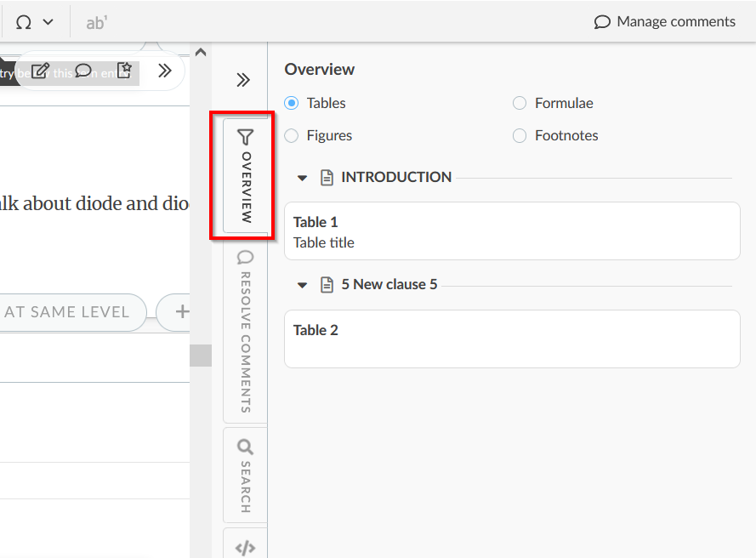Select the Tables radio button

[x=292, y=103]
